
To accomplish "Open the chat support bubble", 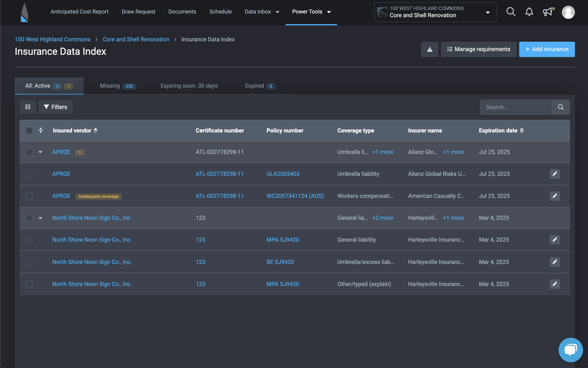I will coord(570,350).
